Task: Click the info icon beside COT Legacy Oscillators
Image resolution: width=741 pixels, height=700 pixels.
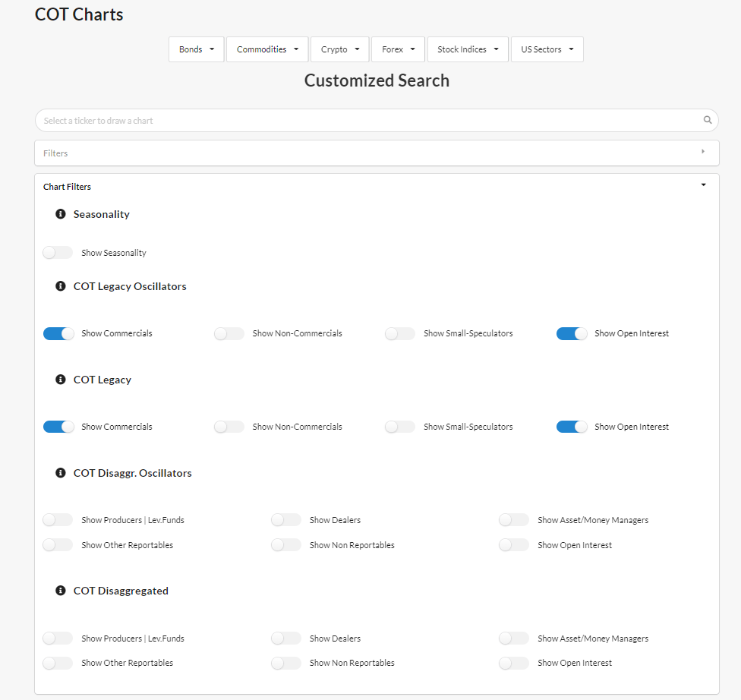Action: click(x=60, y=285)
